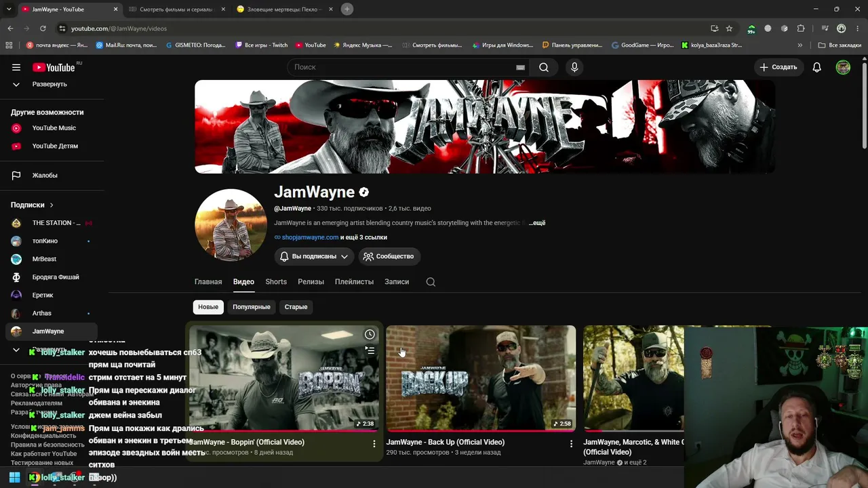Viewport: 868px width, 488px height.
Task: Reload the current page
Action: 43,28
